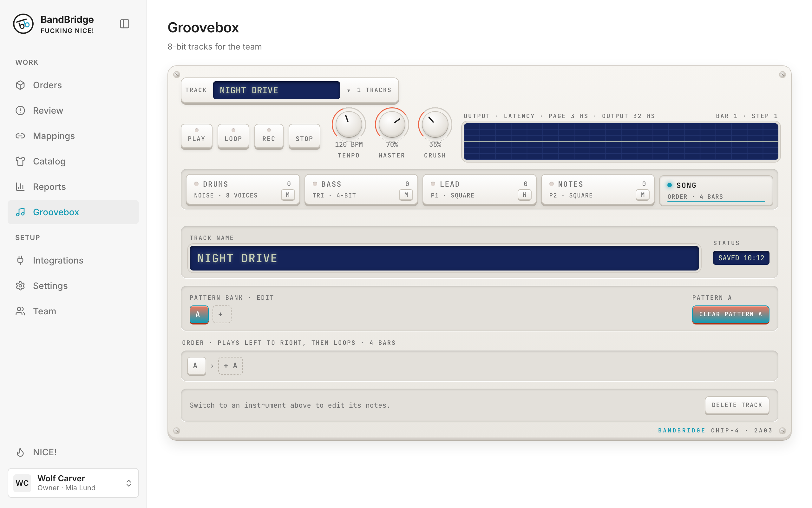Screen dimensions: 812x508
Task: Click the CLEAR PATTERN A button
Action: [730, 314]
